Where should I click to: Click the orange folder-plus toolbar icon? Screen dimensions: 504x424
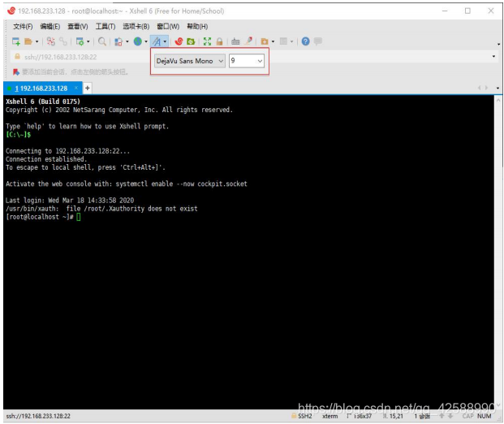[x=265, y=41]
